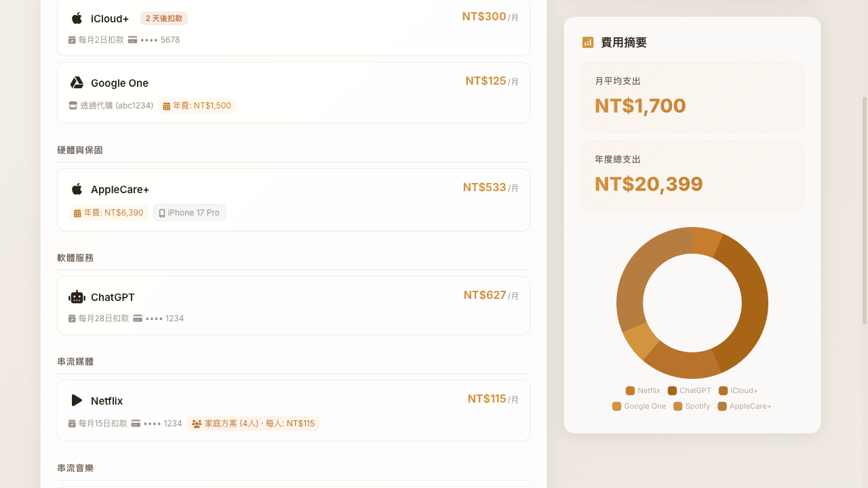Click the AppleCare+ Apple logo icon
Viewport: 868px width, 488px height.
click(77, 189)
